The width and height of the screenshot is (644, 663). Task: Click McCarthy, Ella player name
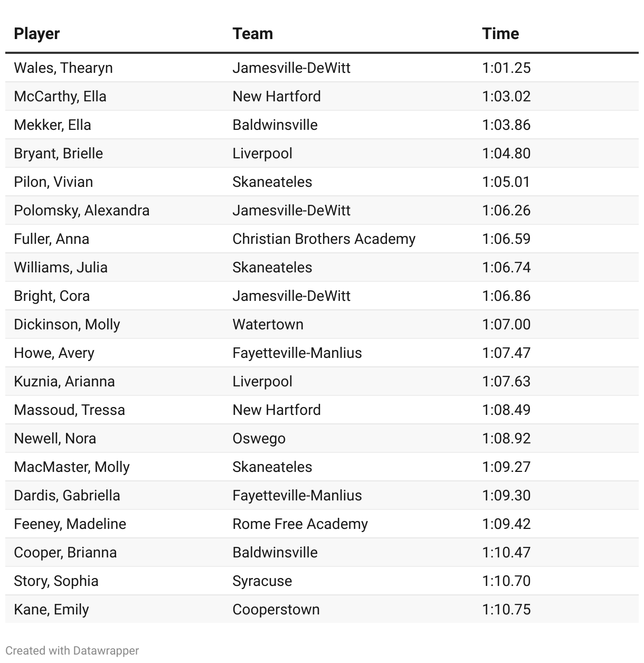click(x=60, y=97)
